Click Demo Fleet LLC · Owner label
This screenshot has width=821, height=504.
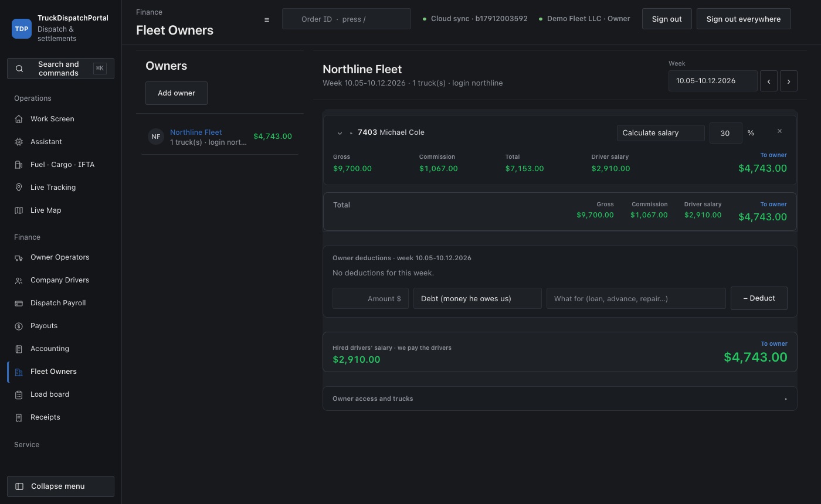coord(585,19)
